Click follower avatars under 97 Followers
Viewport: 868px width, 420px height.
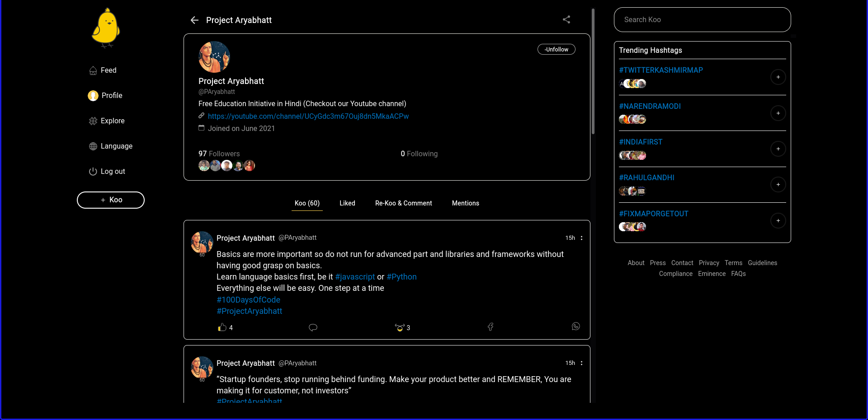click(x=226, y=166)
